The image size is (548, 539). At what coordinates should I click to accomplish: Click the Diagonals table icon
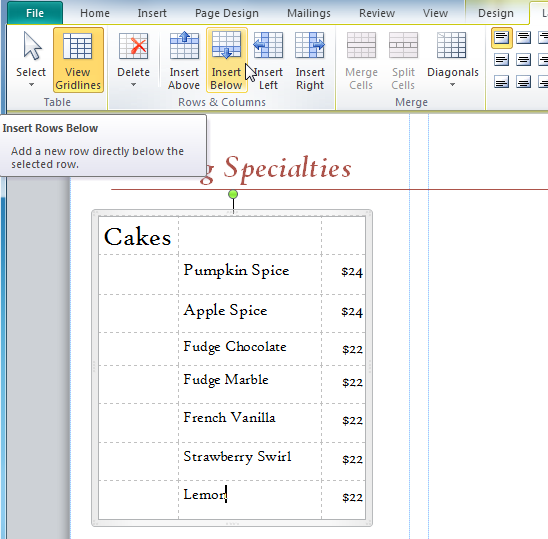click(x=451, y=45)
